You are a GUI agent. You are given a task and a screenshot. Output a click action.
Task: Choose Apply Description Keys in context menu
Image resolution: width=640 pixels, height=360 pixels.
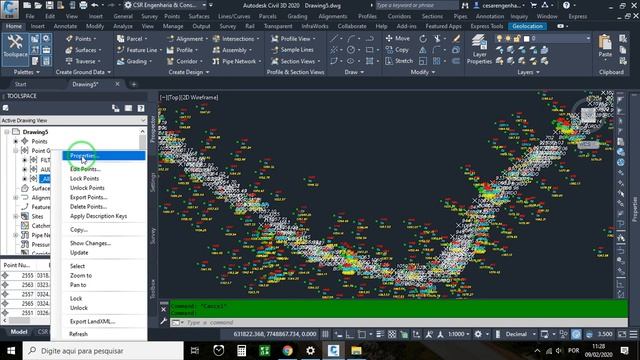pos(98,216)
